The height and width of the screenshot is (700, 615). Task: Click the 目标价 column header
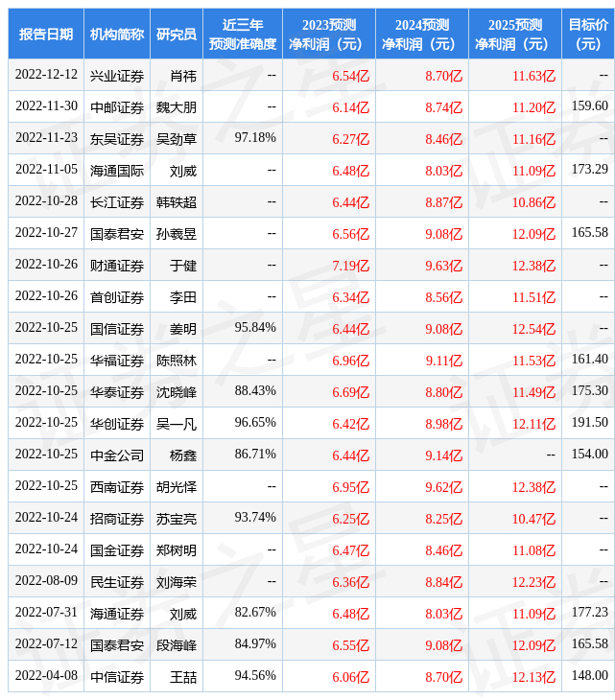[x=588, y=35]
